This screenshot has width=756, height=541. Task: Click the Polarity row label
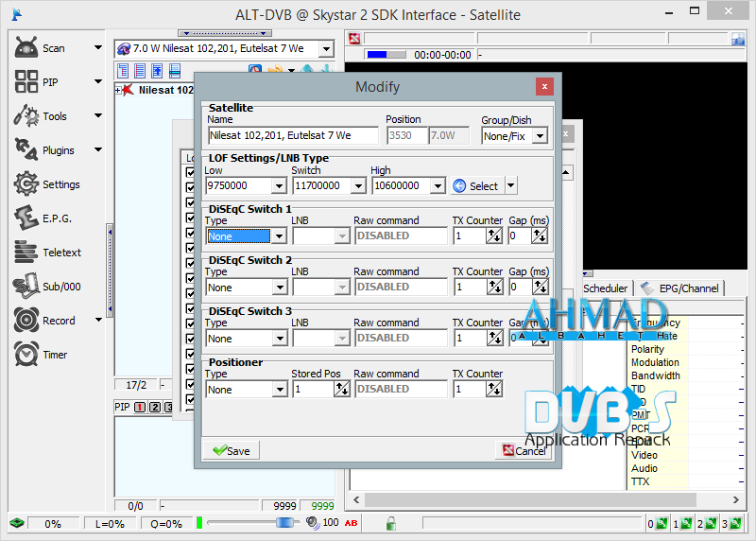[x=647, y=349]
